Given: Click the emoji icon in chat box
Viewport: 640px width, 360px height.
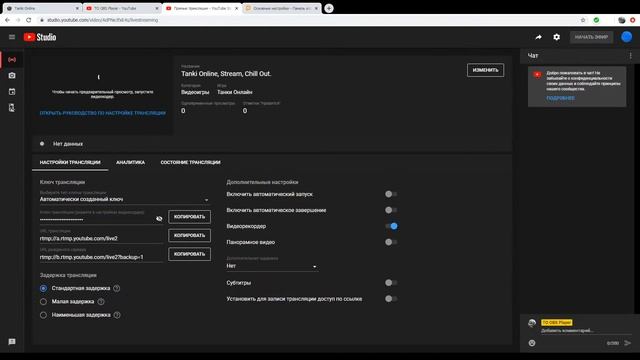Looking at the screenshot, I should [532, 343].
